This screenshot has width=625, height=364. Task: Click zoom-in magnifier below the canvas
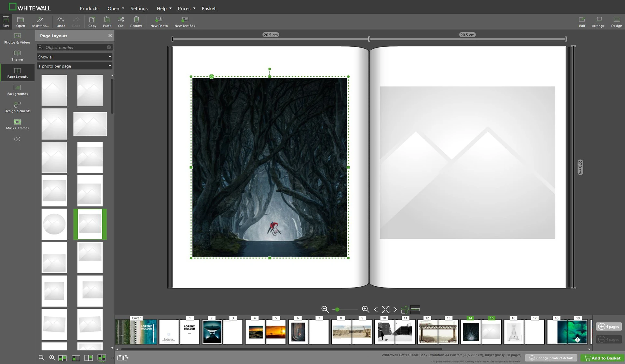[365, 309]
